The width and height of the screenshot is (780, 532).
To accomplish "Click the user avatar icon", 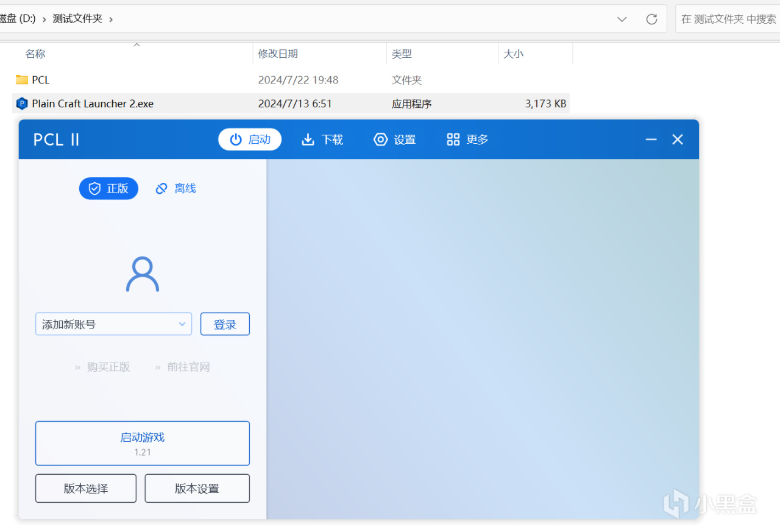I will (x=143, y=274).
